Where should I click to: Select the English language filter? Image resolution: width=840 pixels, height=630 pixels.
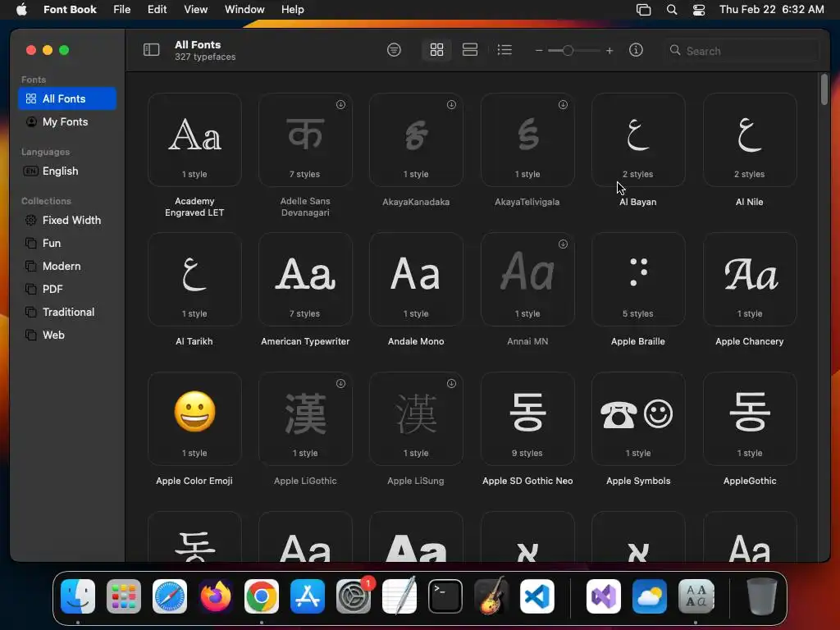coord(67,171)
